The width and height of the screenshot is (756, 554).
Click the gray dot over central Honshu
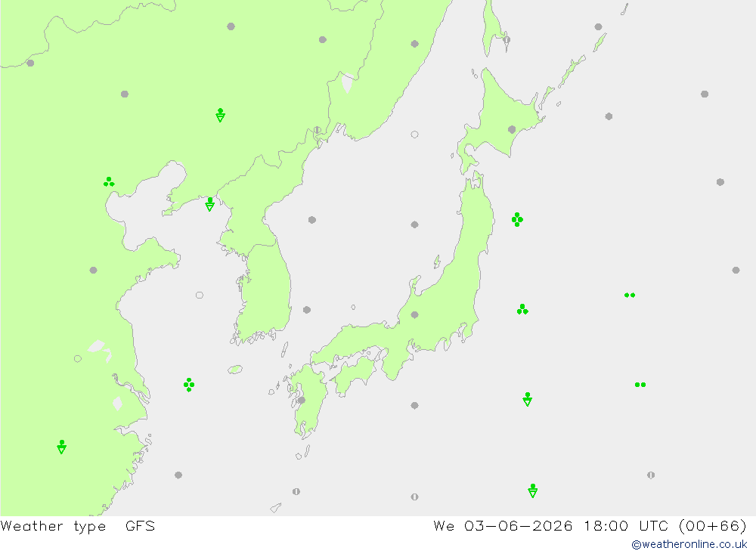(x=414, y=315)
